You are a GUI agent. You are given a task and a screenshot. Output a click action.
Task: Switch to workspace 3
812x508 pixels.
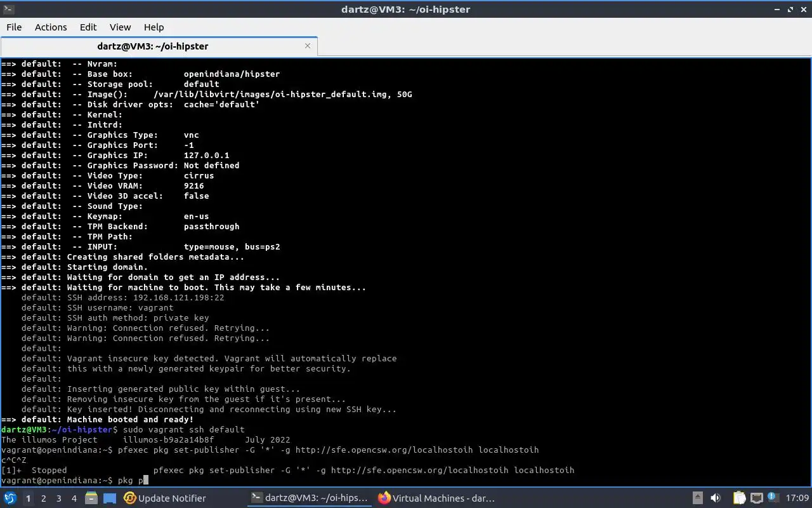click(x=58, y=498)
